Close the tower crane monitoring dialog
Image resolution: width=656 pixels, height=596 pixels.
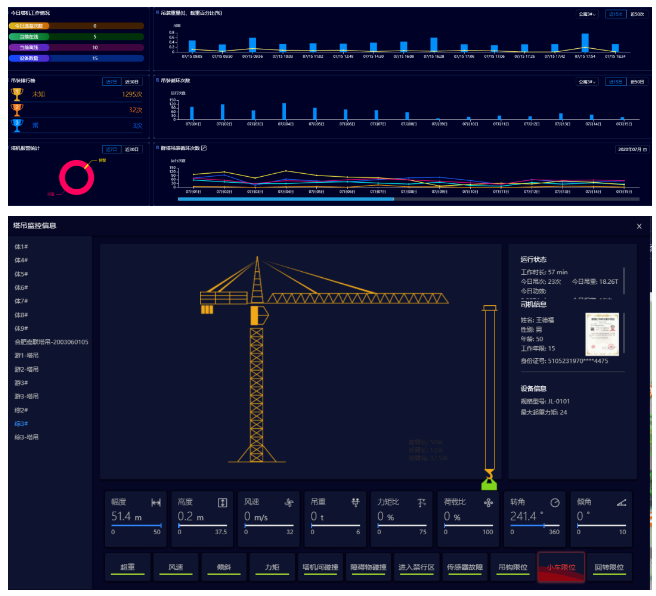click(x=639, y=226)
